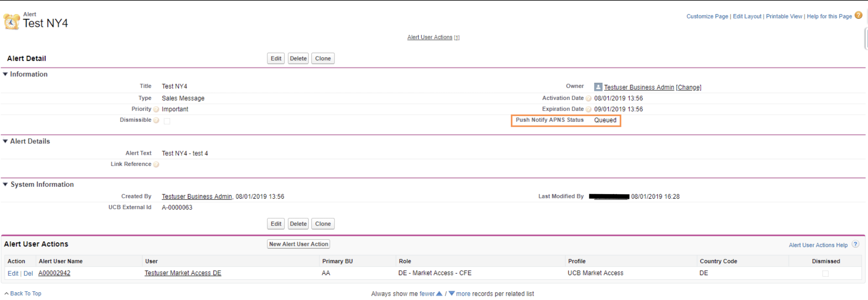The image size is (868, 300).
Task: Click the Owner user avatar icon
Action: click(598, 87)
